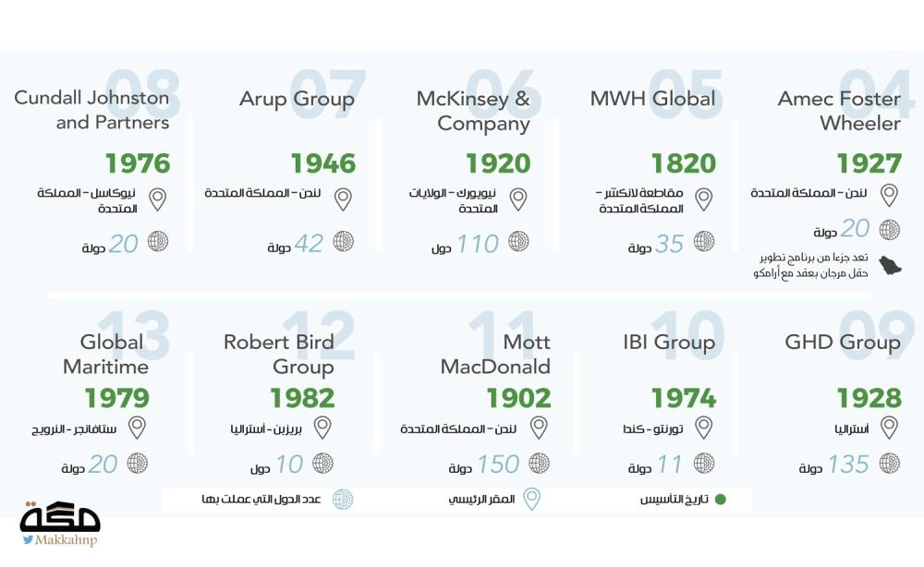Click the McKinsey & Company heading
Screen dimensions: 924x567
(473, 111)
